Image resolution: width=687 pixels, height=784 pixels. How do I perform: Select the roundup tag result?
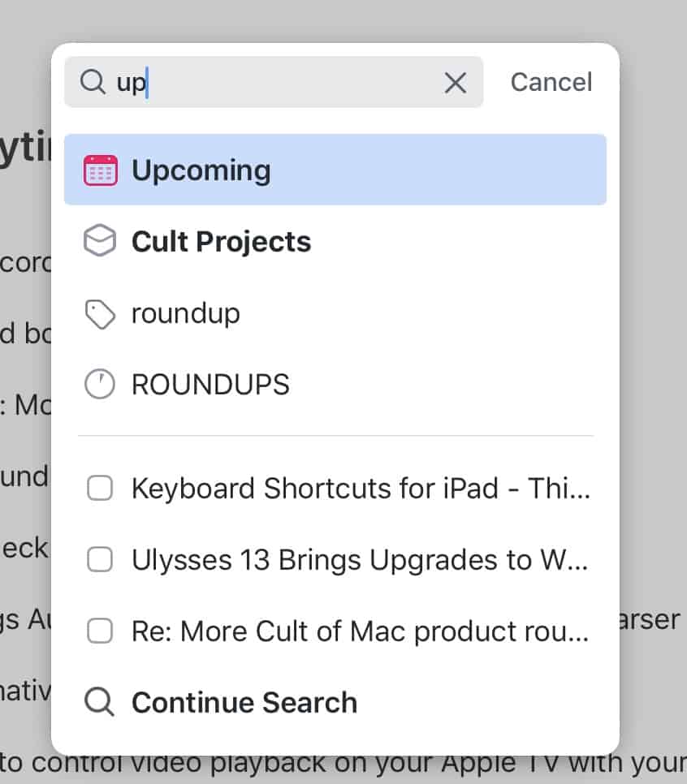click(x=185, y=312)
